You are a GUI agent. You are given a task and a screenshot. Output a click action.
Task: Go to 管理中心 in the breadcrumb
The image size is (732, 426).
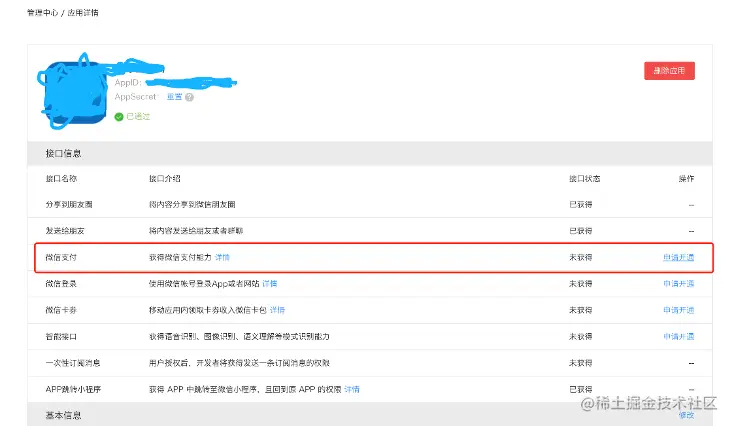coord(42,13)
